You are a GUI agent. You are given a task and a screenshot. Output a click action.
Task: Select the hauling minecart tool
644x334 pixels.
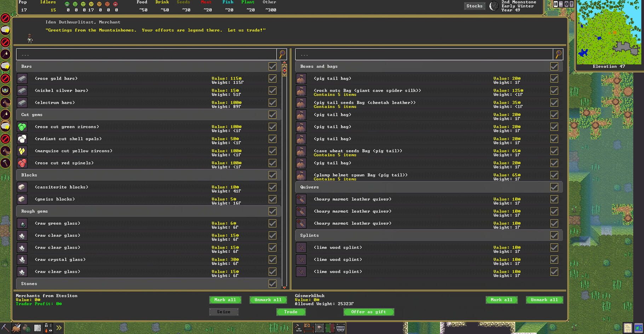[x=341, y=328]
